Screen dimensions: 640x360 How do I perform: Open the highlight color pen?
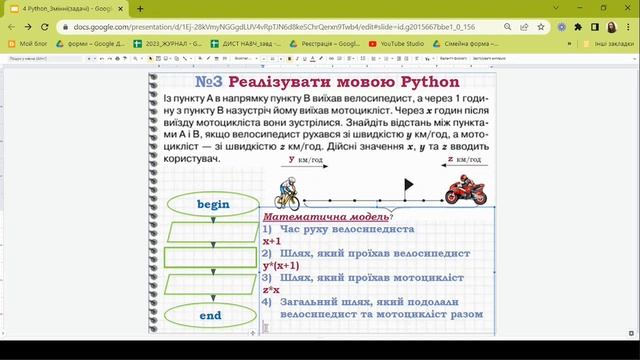pyautogui.click(x=321, y=59)
